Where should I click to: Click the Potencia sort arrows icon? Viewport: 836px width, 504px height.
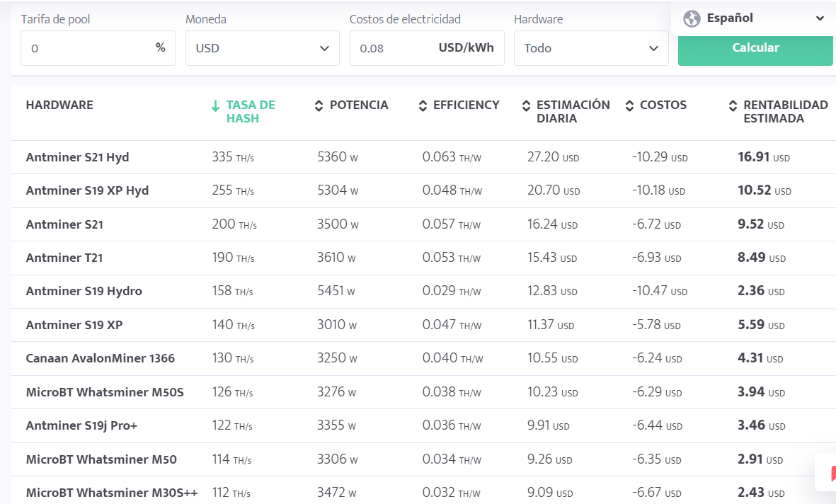[x=319, y=105]
